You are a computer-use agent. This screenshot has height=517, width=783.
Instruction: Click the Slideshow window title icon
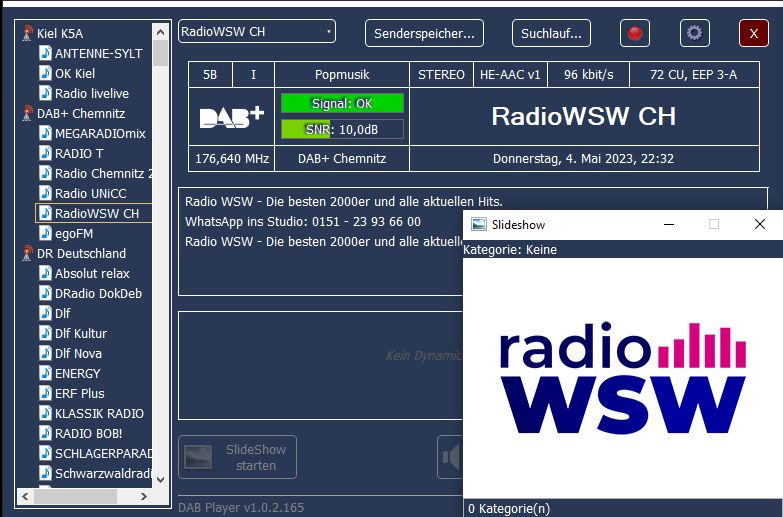click(479, 225)
